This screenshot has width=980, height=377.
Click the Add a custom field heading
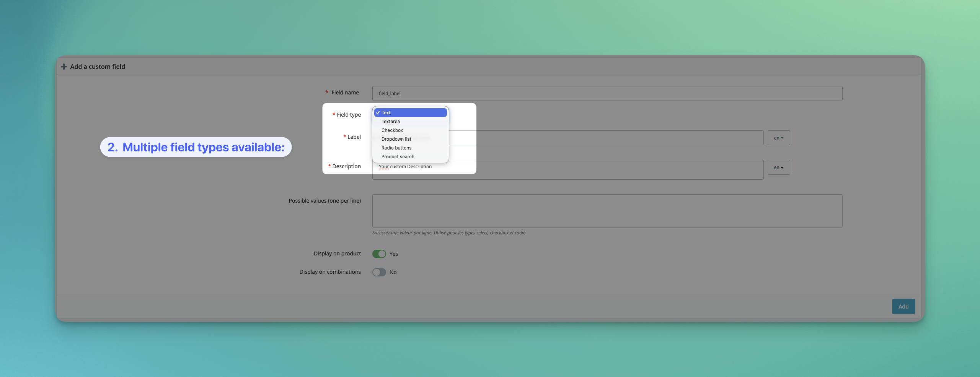pos(98,67)
